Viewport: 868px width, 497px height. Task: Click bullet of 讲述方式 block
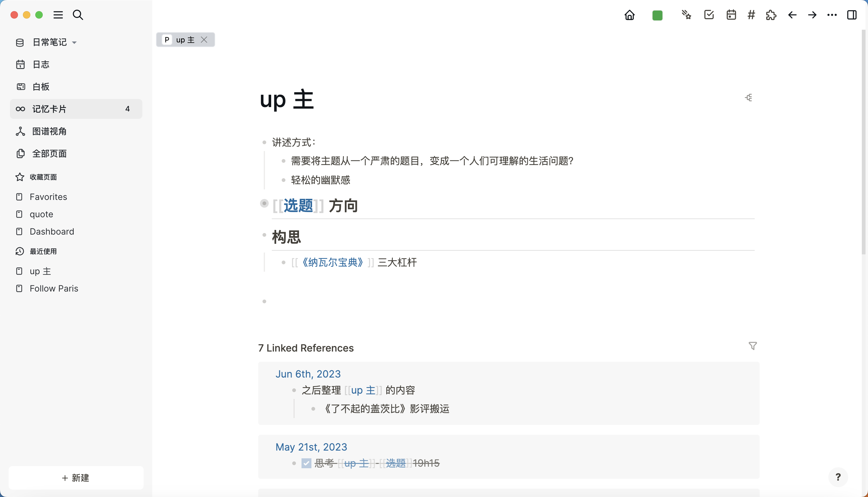point(264,142)
